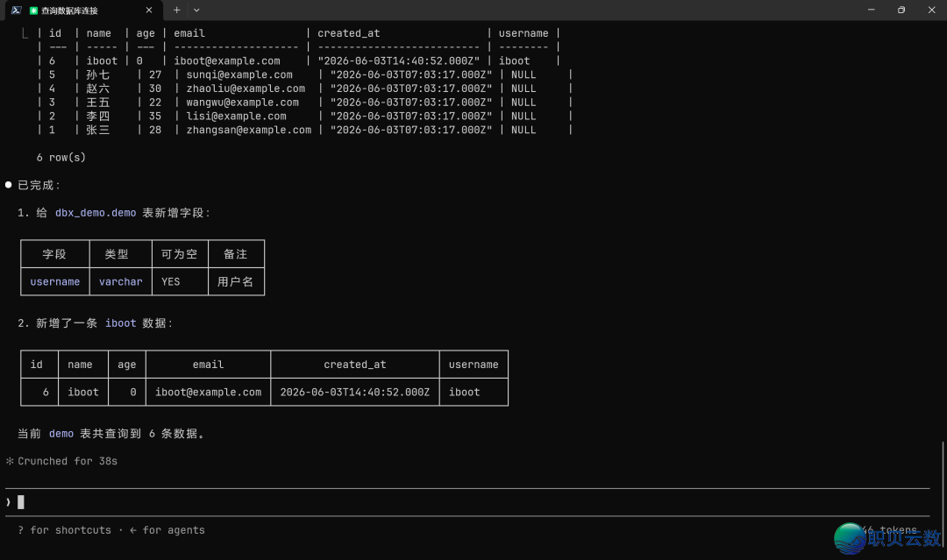Viewport: 947px width, 560px height.
Task: Open a new terminal tab
Action: (176, 11)
